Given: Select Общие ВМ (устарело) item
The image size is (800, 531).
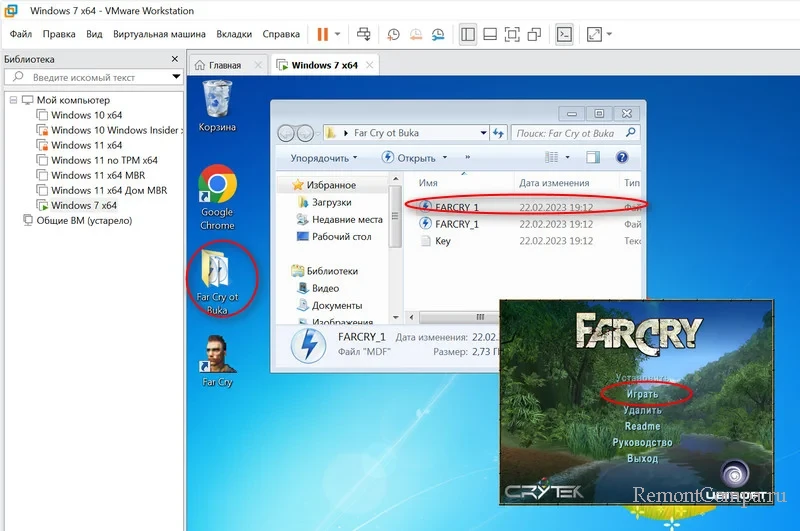Looking at the screenshot, I should click(x=78, y=220).
